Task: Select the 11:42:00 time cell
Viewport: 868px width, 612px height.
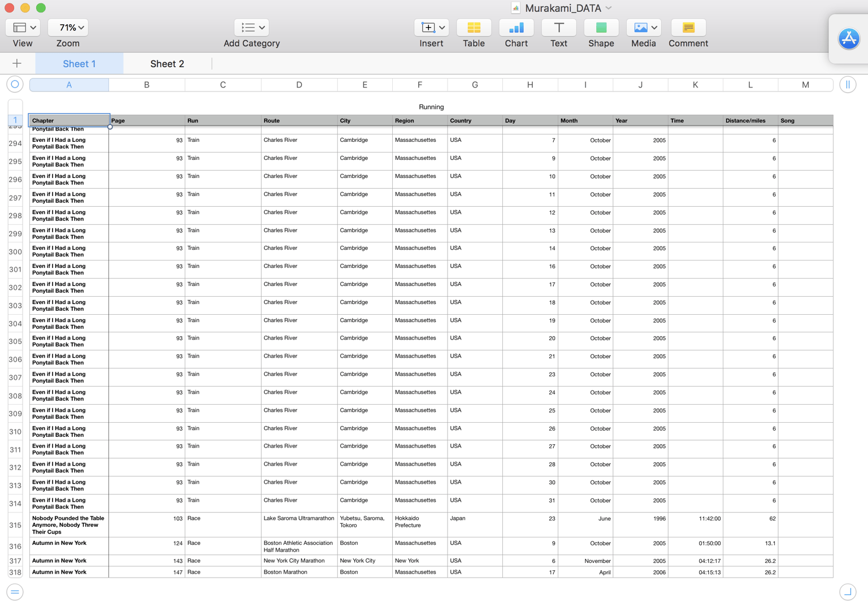Action: pos(696,525)
